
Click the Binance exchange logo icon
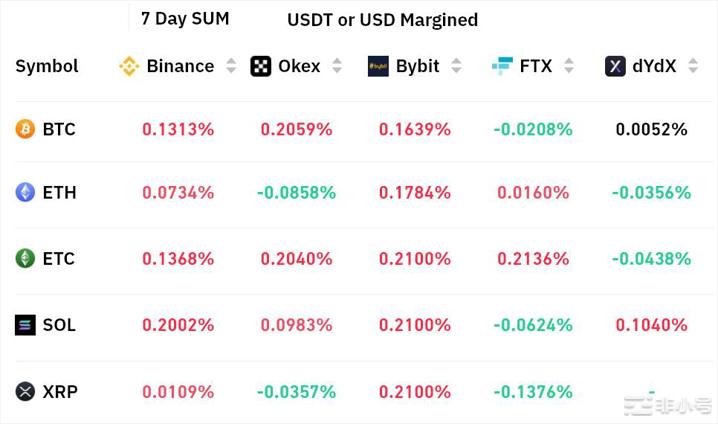129,66
